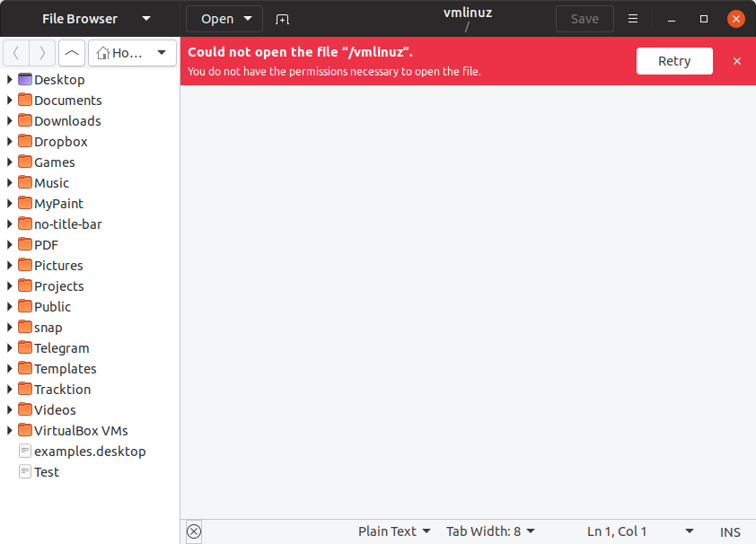Click the vmlinuz window title
Screen dimensions: 756x544
pyautogui.click(x=468, y=13)
